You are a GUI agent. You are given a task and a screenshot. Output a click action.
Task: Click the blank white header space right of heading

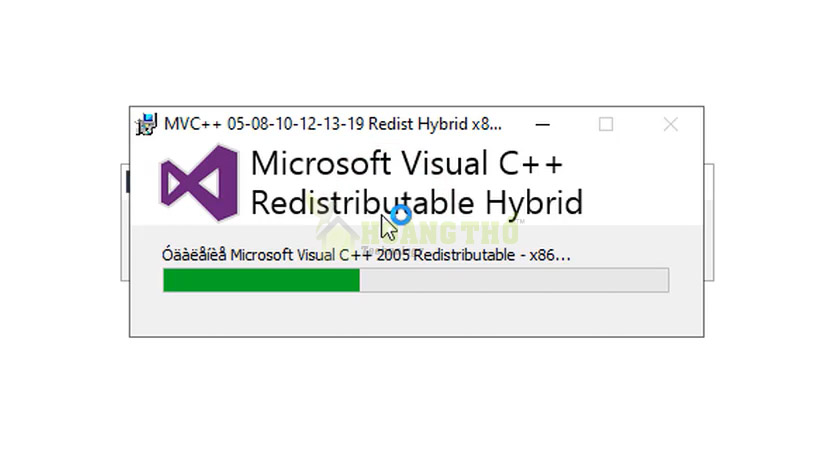(643, 183)
